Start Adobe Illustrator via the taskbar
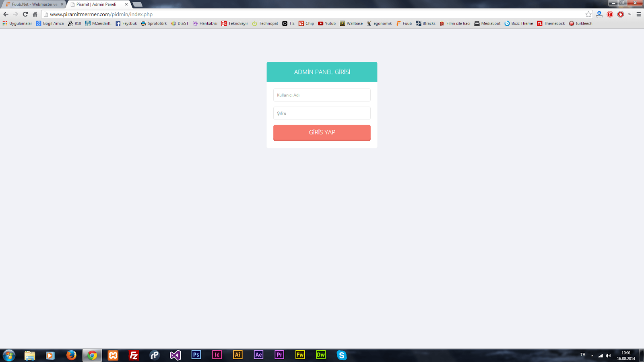 point(237,355)
